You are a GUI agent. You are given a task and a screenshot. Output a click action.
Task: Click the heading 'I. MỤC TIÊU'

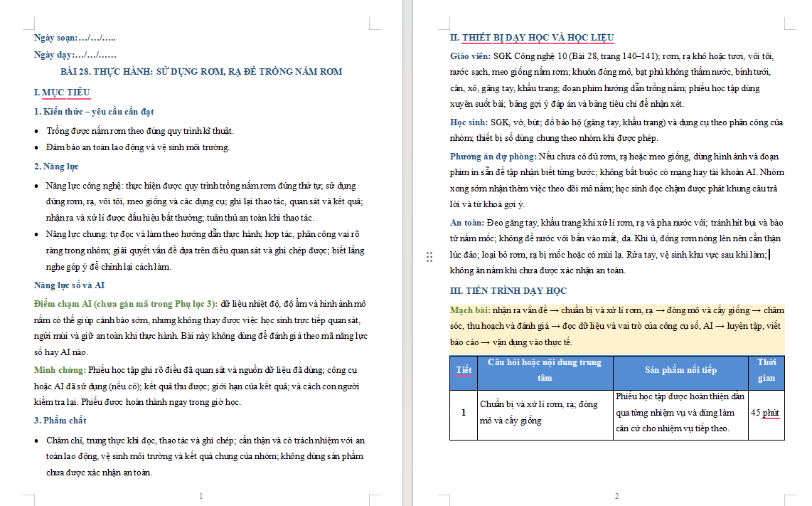point(62,93)
